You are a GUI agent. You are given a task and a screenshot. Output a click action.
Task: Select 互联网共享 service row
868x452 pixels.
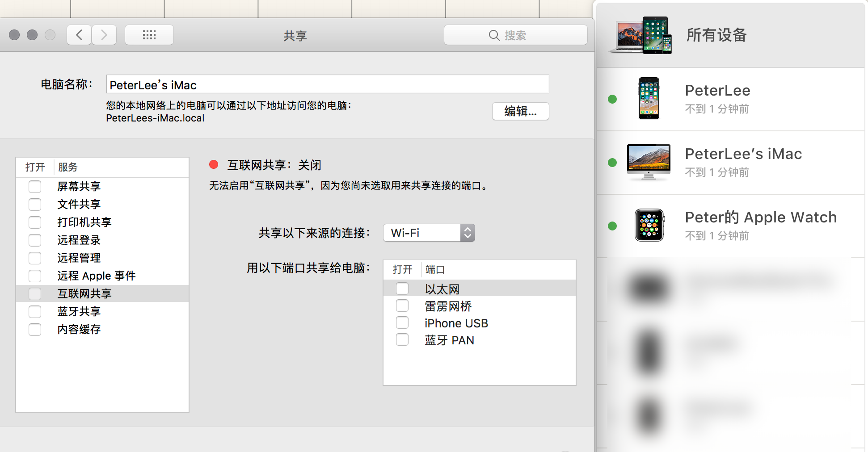[x=102, y=293]
